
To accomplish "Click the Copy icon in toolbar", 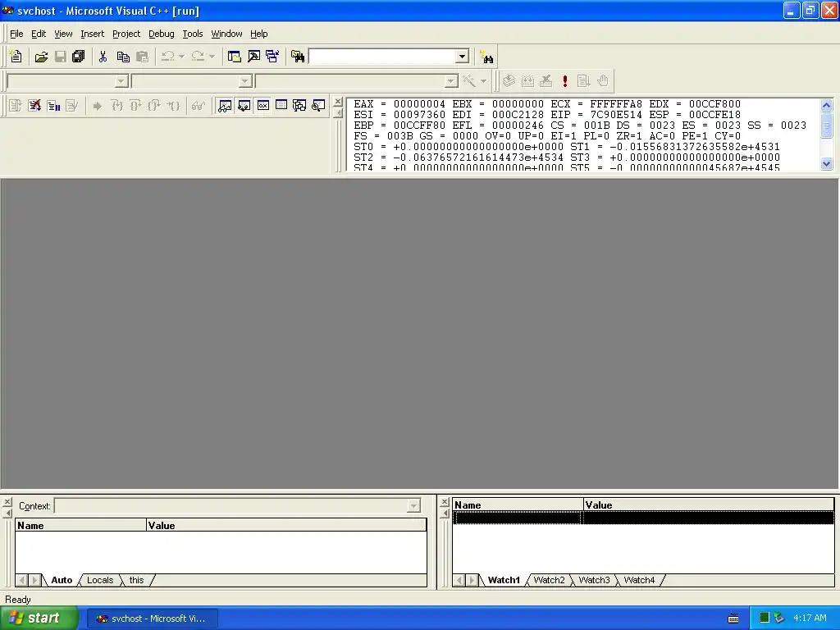I will coord(123,57).
